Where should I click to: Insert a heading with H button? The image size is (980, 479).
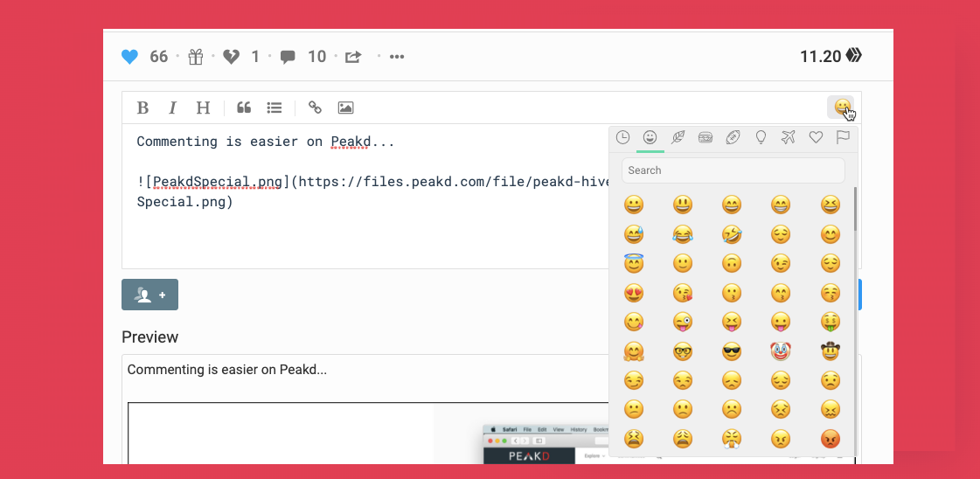tap(203, 108)
